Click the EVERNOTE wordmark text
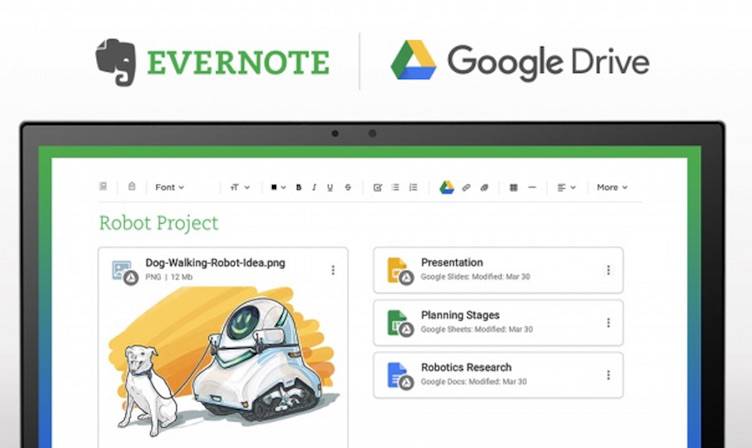The image size is (752, 448). [x=238, y=63]
